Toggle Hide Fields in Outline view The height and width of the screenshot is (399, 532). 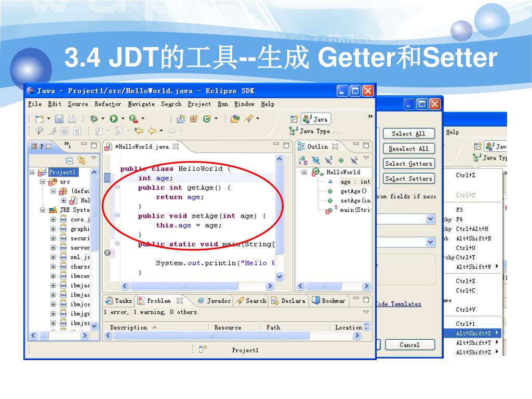coord(316,160)
